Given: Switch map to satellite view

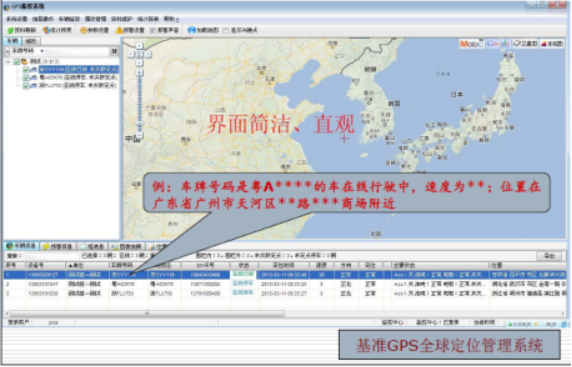Looking at the screenshot, I should 525,44.
